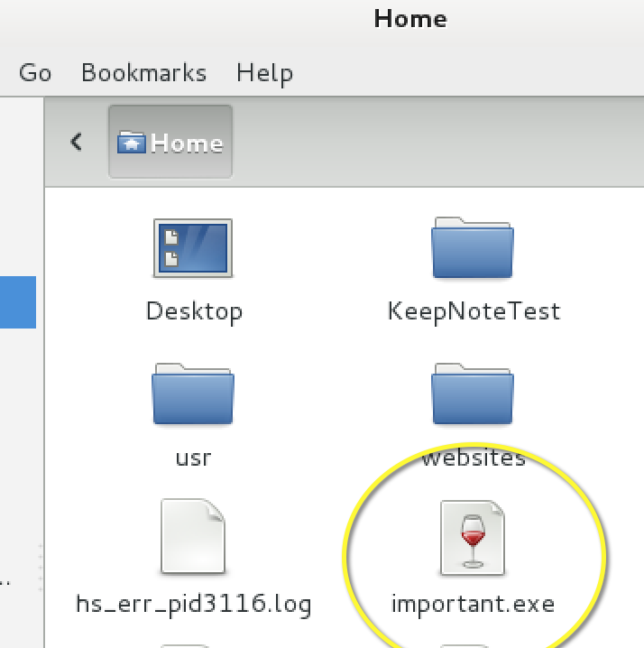Open the usr folder icon
The height and width of the screenshot is (648, 644).
click(193, 393)
